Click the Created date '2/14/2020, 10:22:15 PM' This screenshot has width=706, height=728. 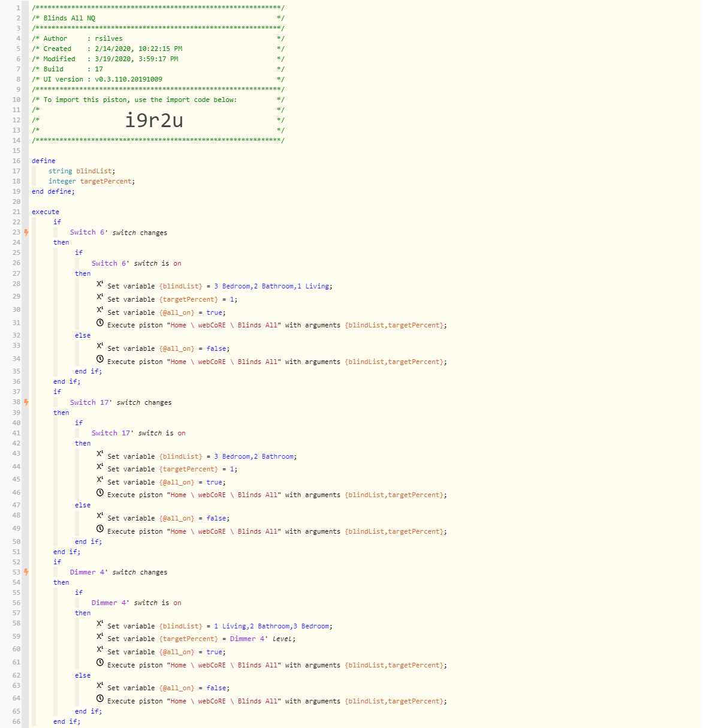pos(138,49)
